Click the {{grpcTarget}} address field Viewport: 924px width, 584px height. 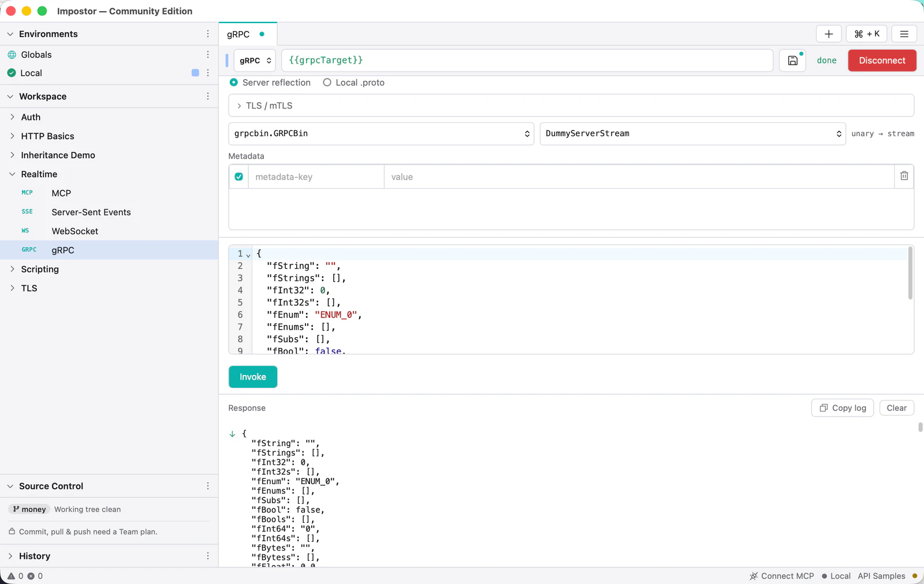(527, 60)
